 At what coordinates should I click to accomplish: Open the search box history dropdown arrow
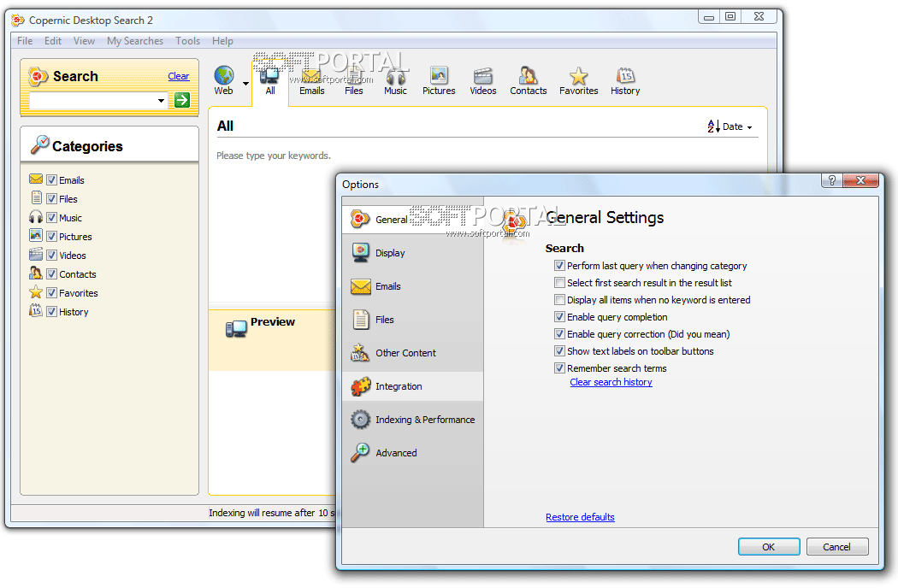161,101
